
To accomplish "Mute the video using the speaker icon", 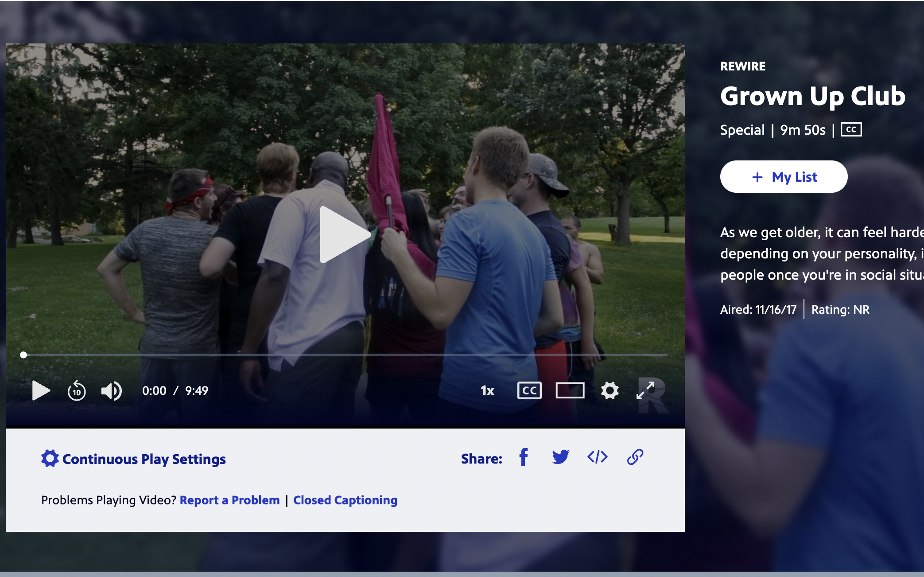I will (111, 391).
